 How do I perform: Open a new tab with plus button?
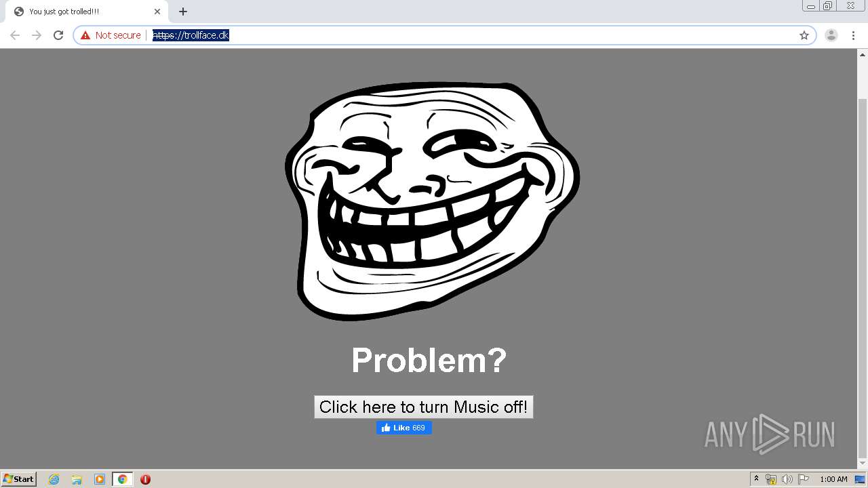click(183, 12)
